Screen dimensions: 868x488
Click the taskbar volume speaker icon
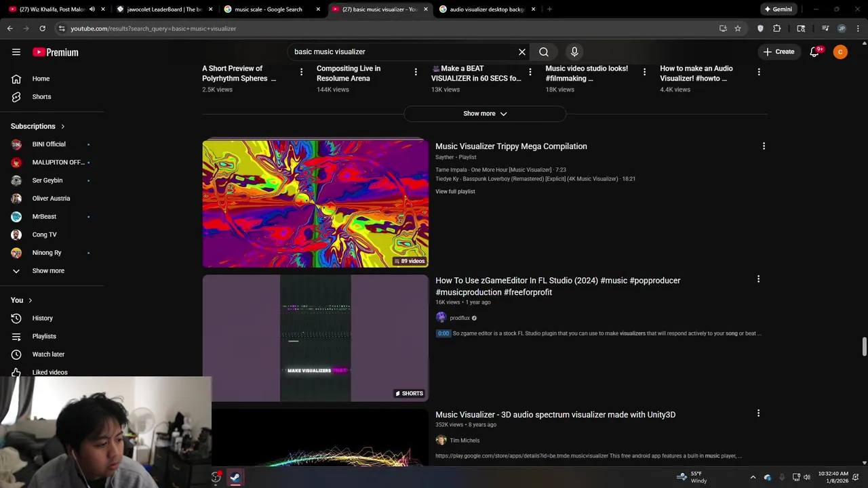pyautogui.click(x=807, y=477)
